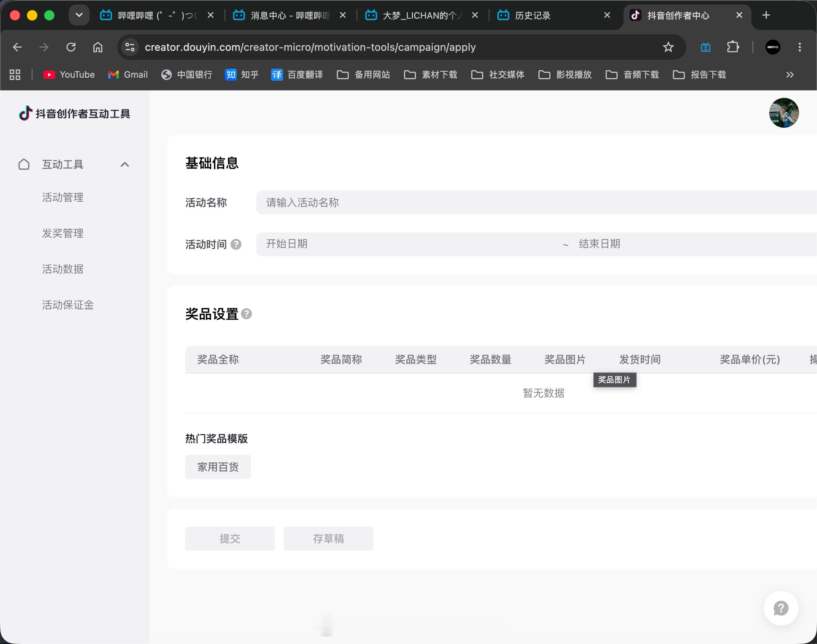Open 发奖管理 in the sidebar

63,233
